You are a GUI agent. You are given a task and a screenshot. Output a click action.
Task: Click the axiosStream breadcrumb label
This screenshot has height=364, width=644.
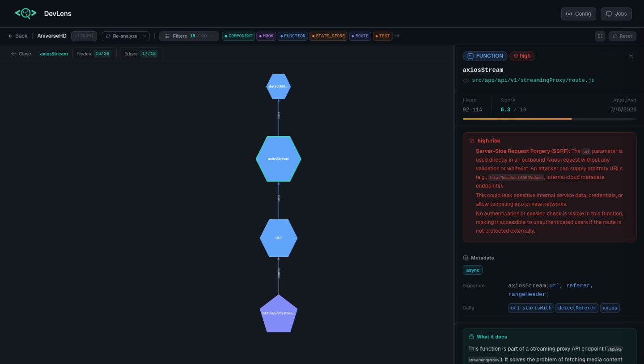54,54
